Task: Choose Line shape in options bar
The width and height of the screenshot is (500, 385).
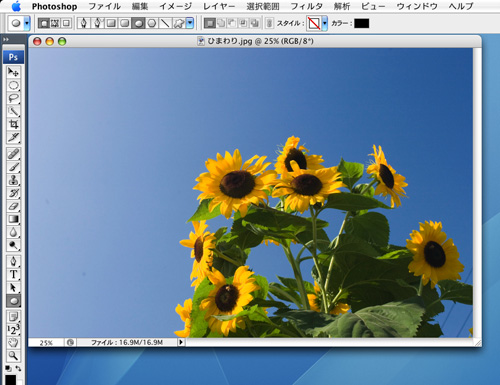Action: (166, 23)
